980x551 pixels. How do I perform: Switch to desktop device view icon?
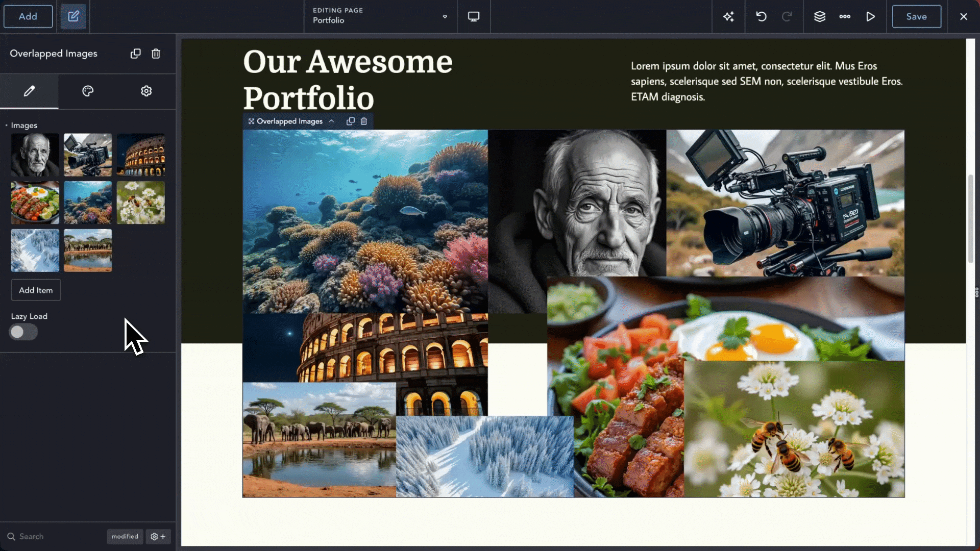(x=474, y=17)
